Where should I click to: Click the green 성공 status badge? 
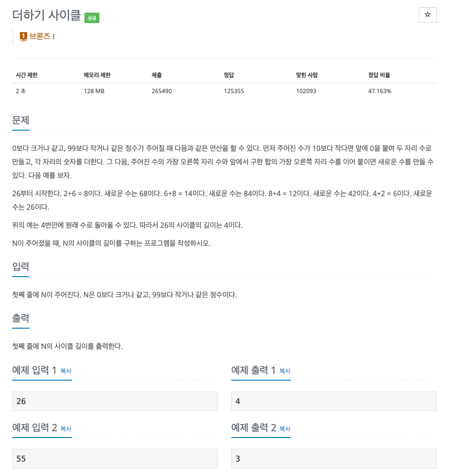(92, 18)
